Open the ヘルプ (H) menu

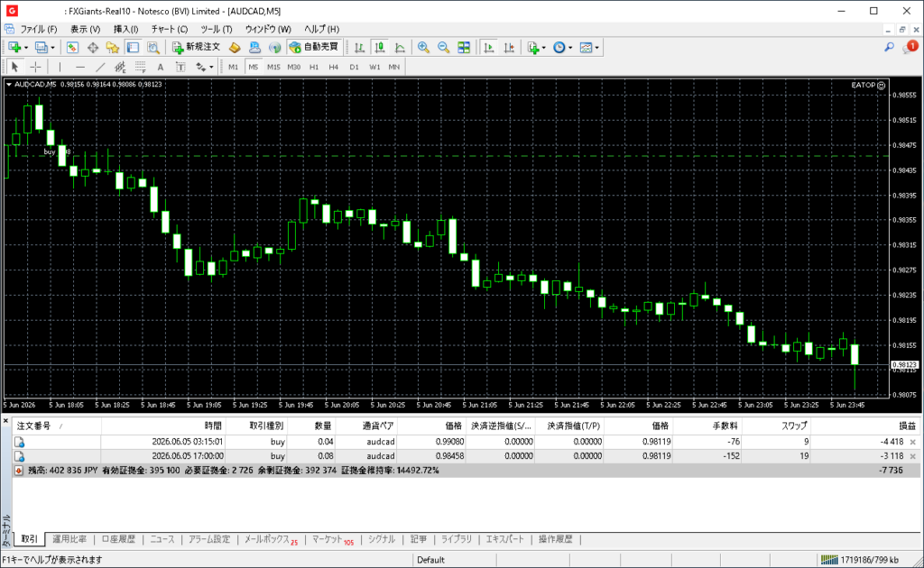321,30
